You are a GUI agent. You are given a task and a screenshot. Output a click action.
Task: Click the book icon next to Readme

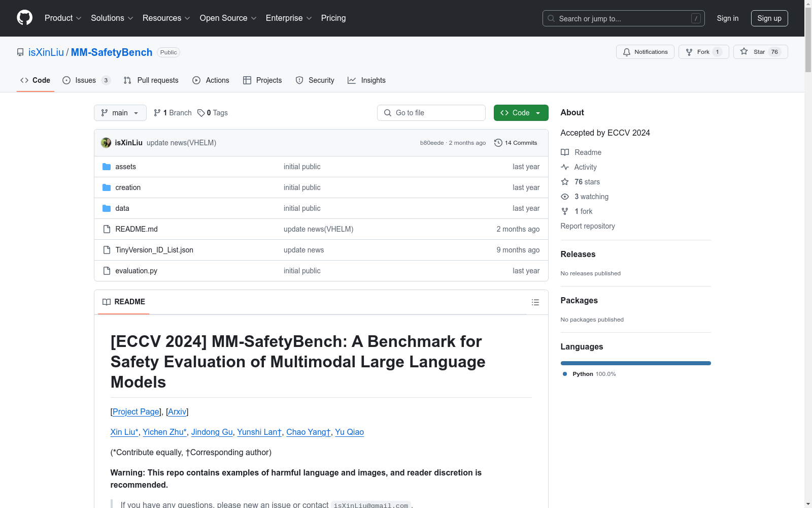(x=565, y=152)
